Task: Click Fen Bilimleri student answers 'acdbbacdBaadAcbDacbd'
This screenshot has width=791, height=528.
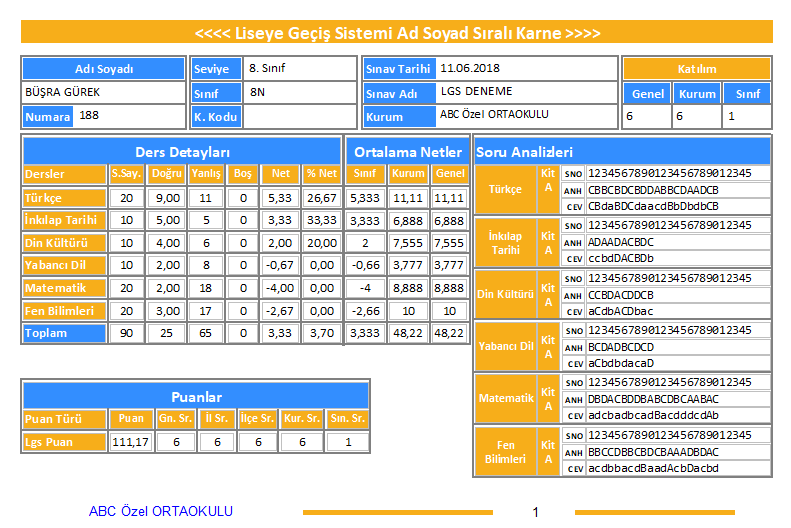Action: point(653,468)
